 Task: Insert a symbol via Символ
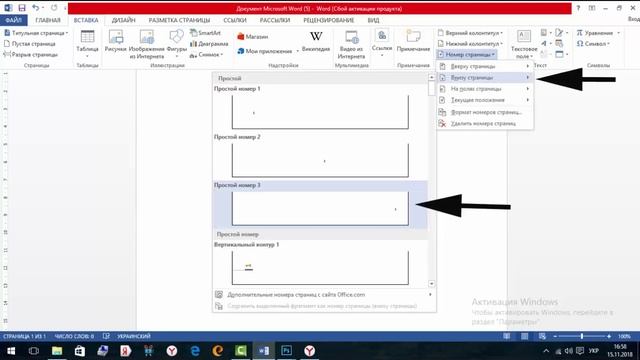coord(593,44)
